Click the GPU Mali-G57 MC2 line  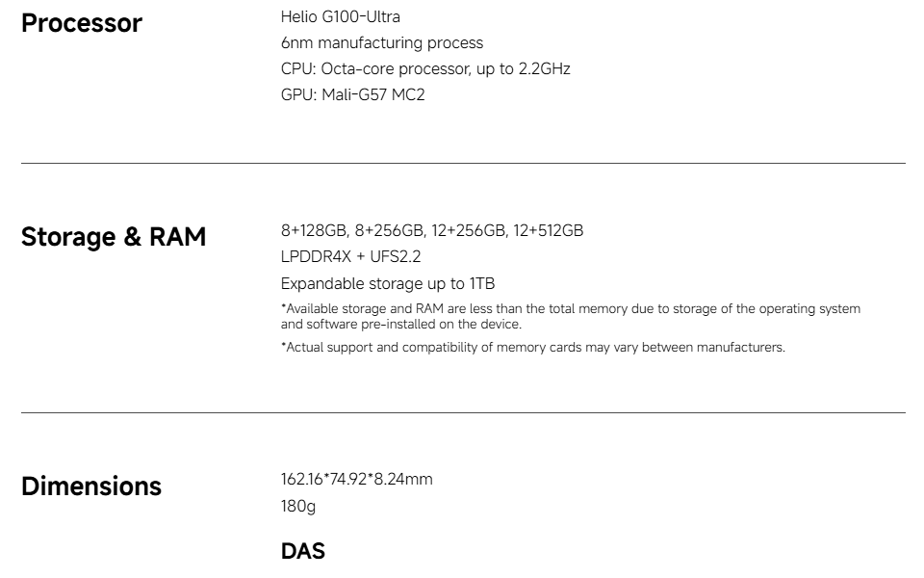tap(352, 94)
